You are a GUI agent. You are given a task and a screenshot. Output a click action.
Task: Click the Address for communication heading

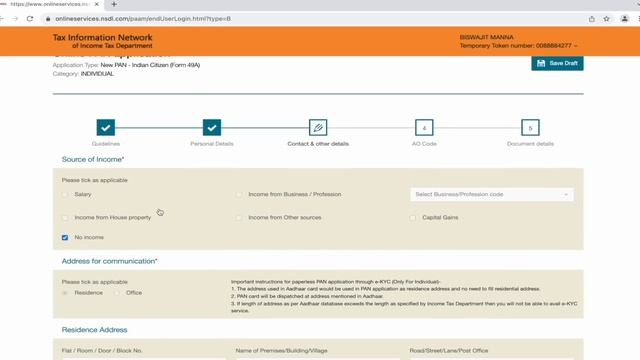tap(109, 261)
